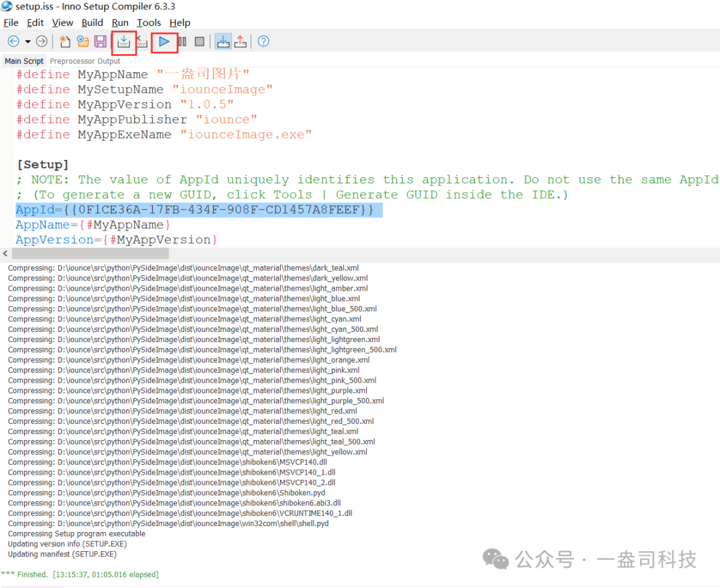This screenshot has width=720, height=588.
Task: Select output line for light_purple.xml
Action: (187, 391)
